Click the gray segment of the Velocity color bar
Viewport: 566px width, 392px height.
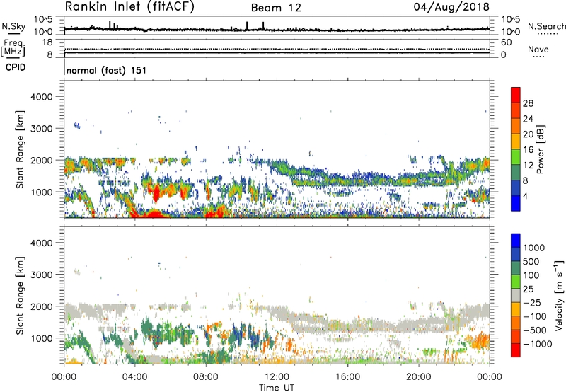pyautogui.click(x=516, y=295)
